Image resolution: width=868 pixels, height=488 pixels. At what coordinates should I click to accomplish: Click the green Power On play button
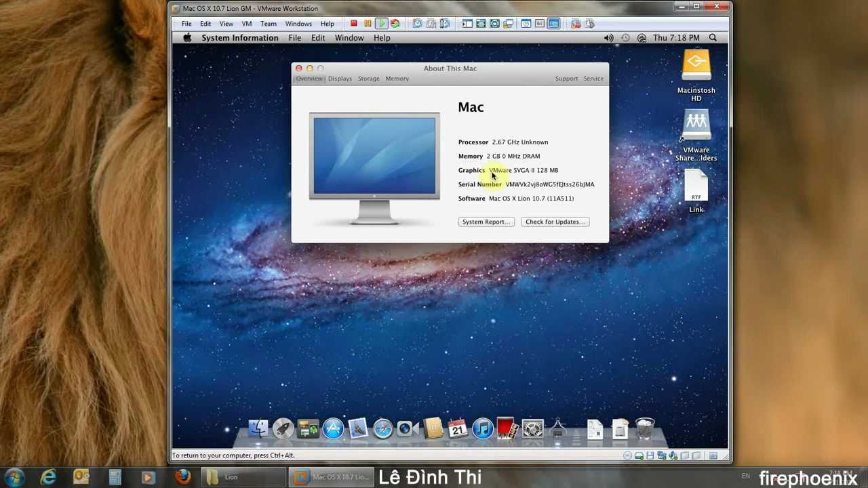pyautogui.click(x=381, y=24)
